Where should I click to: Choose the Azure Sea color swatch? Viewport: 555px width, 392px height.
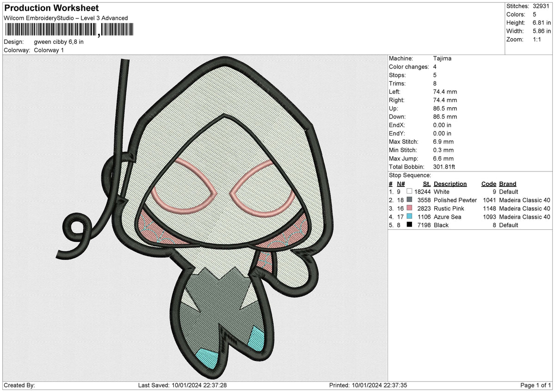pyautogui.click(x=409, y=217)
